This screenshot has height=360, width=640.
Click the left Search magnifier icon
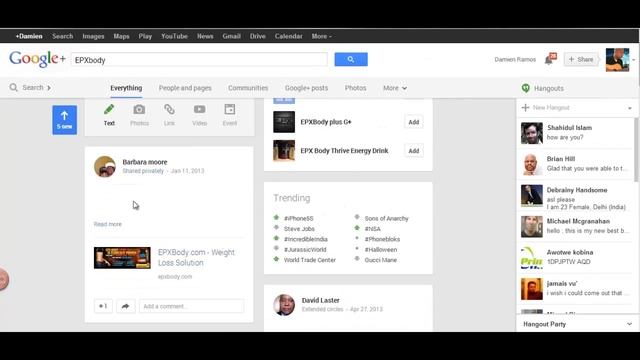[x=13, y=87]
